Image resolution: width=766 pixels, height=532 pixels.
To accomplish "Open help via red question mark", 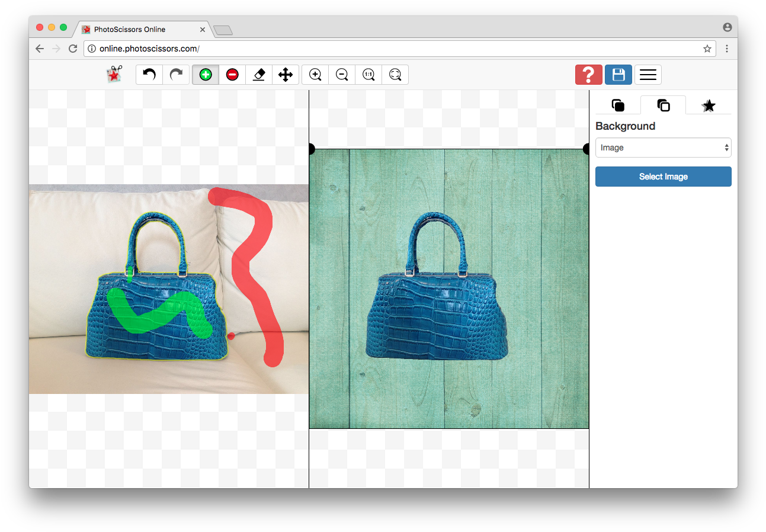I will tap(588, 75).
